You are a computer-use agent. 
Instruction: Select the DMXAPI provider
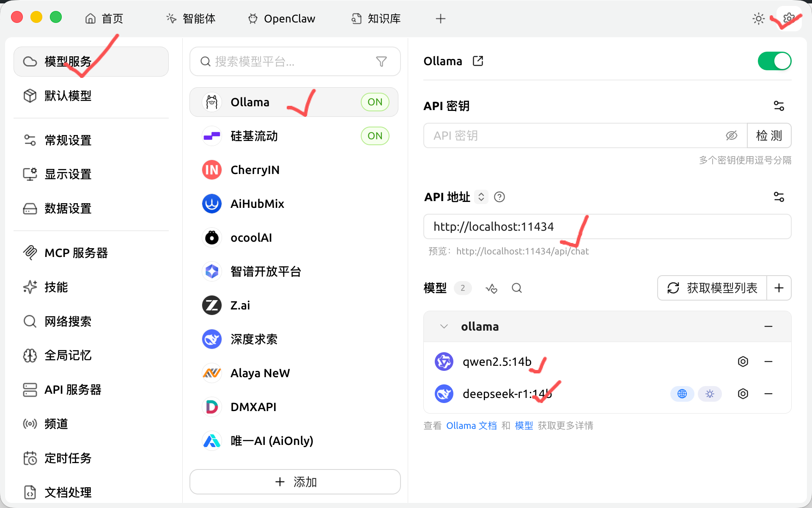294,407
